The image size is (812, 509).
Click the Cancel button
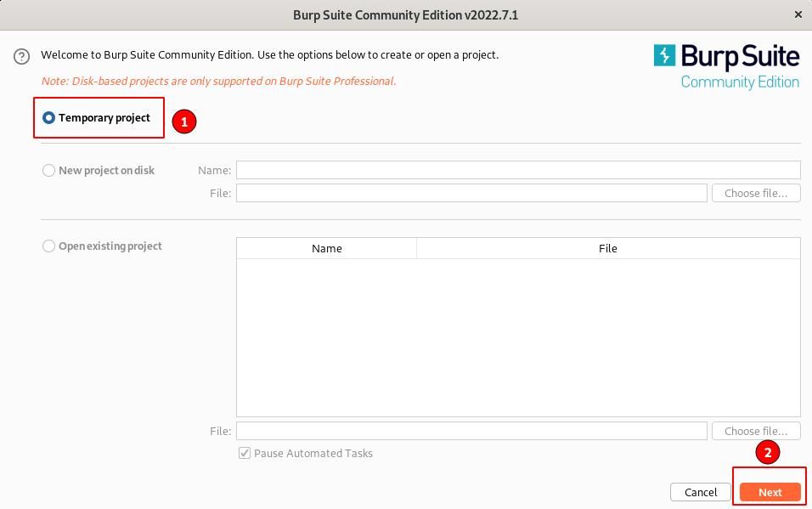coord(701,492)
